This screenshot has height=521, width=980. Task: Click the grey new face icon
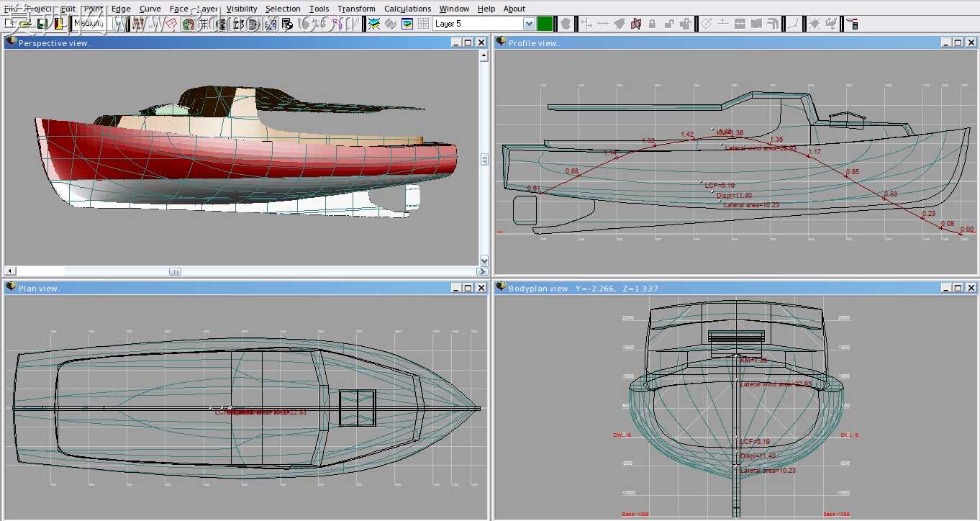tap(619, 24)
